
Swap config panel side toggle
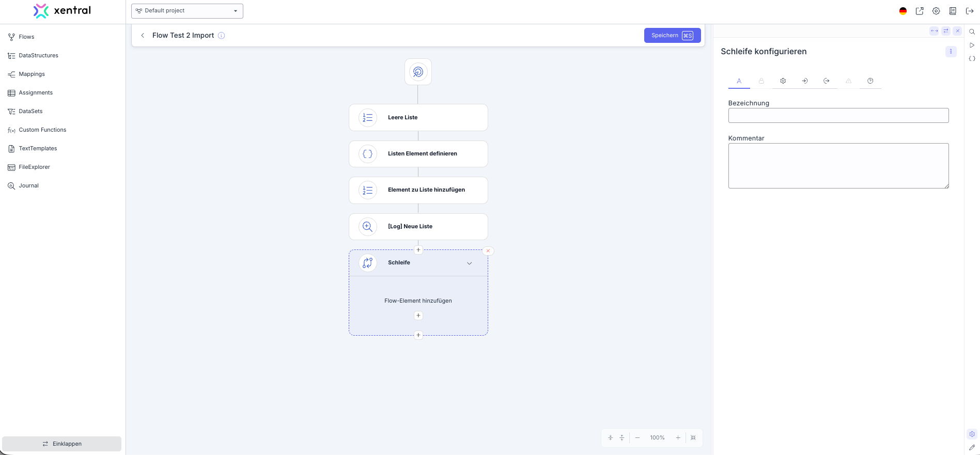(945, 31)
